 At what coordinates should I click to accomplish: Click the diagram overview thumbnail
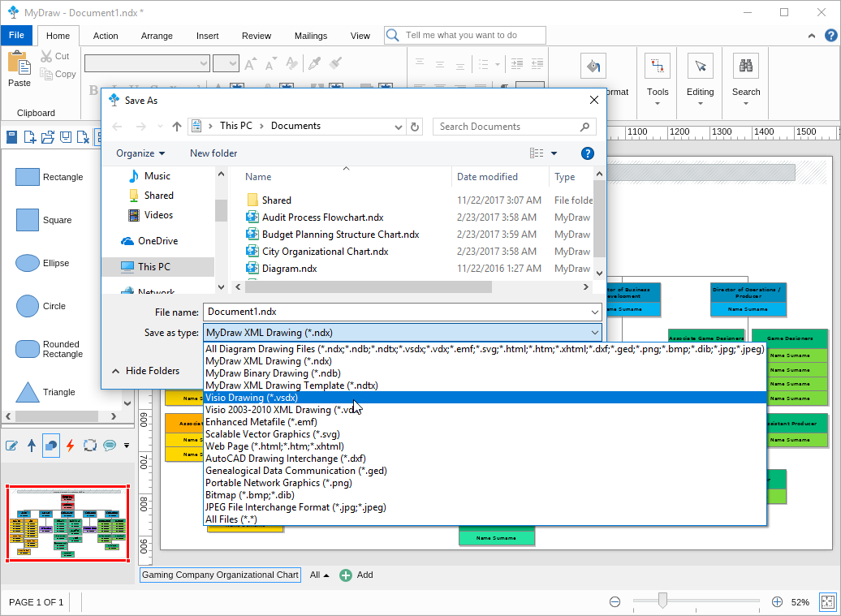[x=67, y=523]
